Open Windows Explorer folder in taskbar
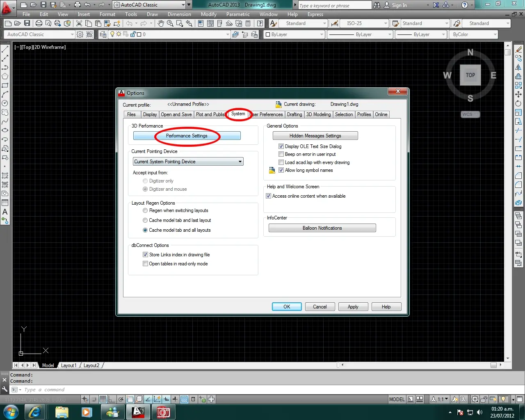The width and height of the screenshot is (525, 420). pos(62,412)
